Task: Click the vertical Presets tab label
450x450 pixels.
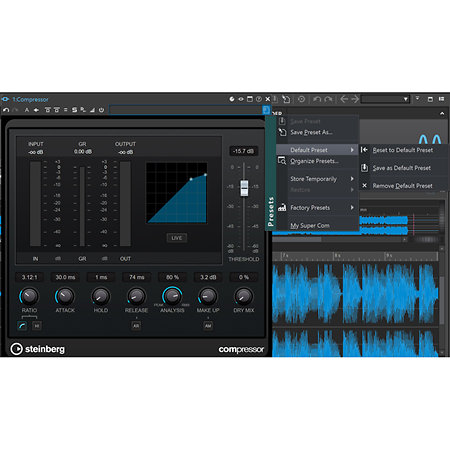Action: [271, 211]
